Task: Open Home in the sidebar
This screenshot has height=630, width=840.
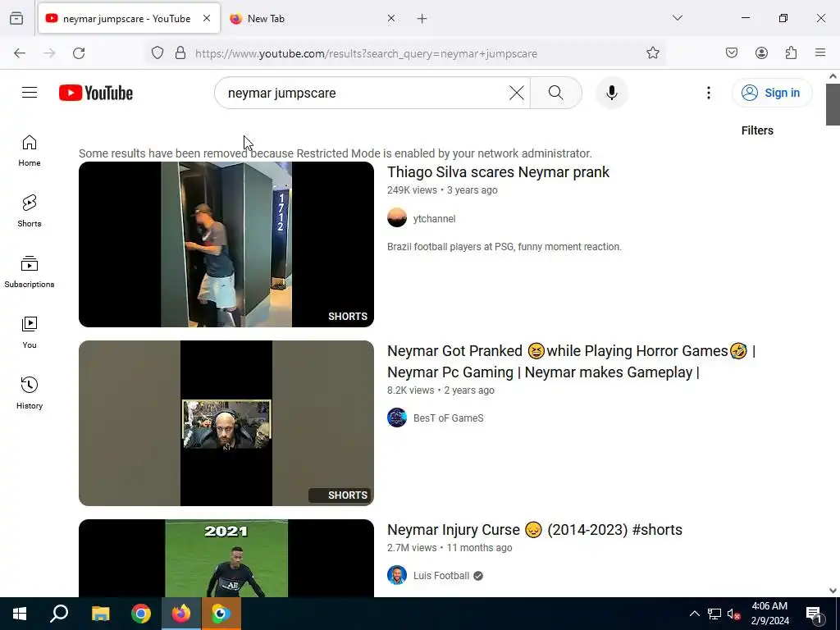Action: coord(30,151)
